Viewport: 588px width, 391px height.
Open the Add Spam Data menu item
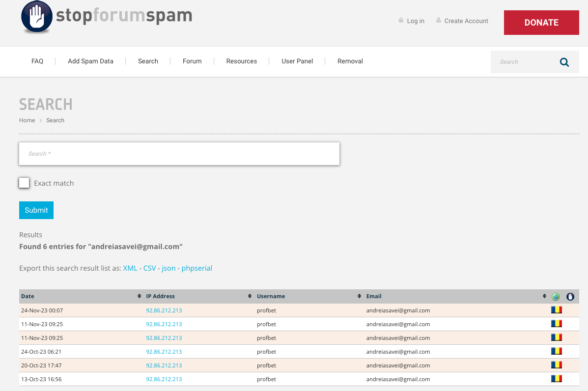click(x=90, y=61)
